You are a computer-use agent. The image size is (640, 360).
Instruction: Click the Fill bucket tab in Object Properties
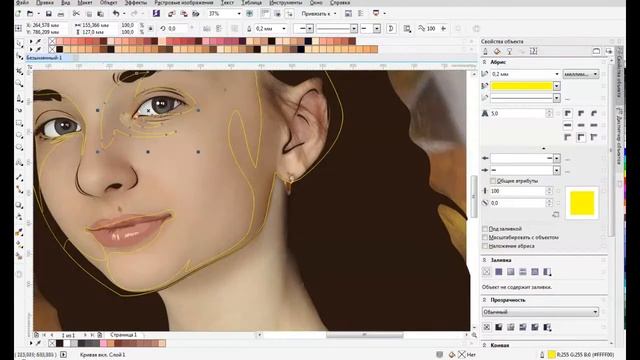coord(497,51)
